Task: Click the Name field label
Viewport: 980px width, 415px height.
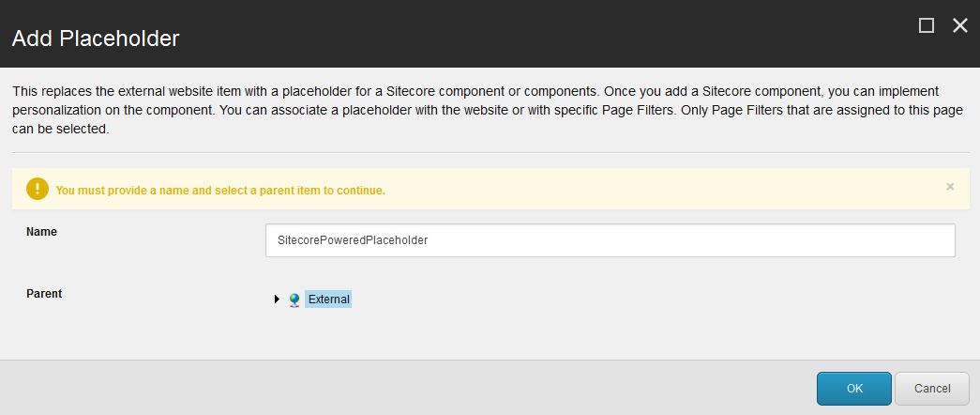Action: click(41, 231)
